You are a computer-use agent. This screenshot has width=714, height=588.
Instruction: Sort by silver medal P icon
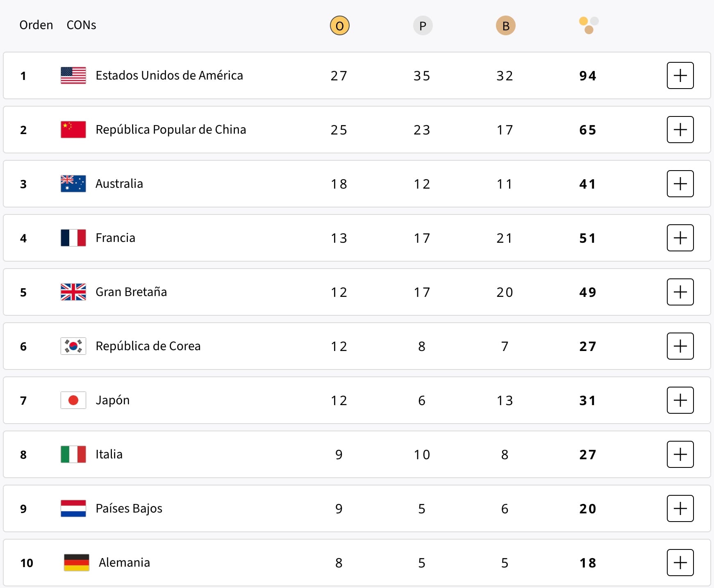click(x=423, y=25)
